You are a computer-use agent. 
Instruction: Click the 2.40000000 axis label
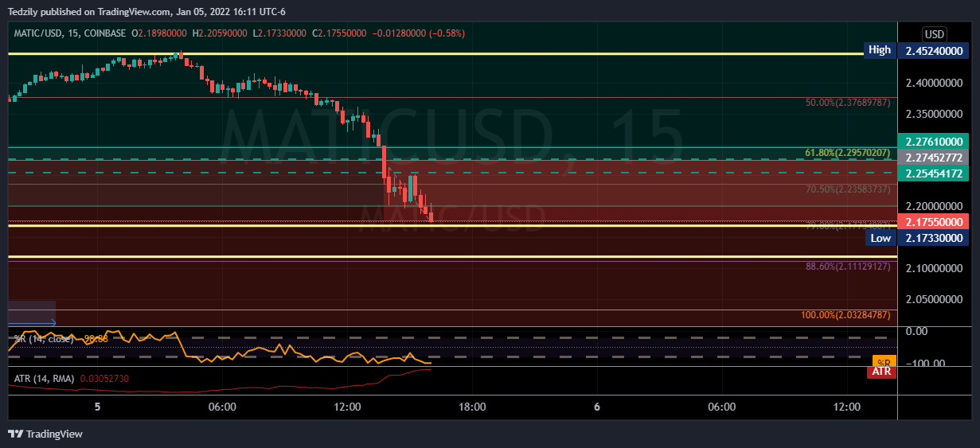pyautogui.click(x=934, y=83)
